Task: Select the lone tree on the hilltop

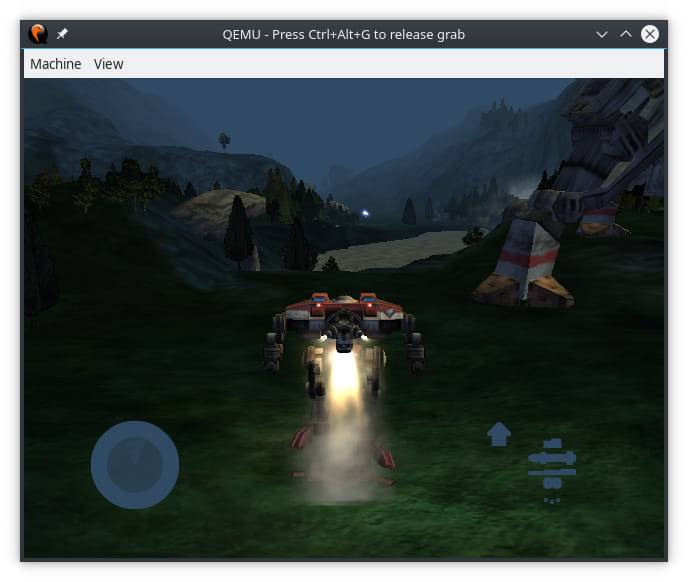Action: (224, 140)
